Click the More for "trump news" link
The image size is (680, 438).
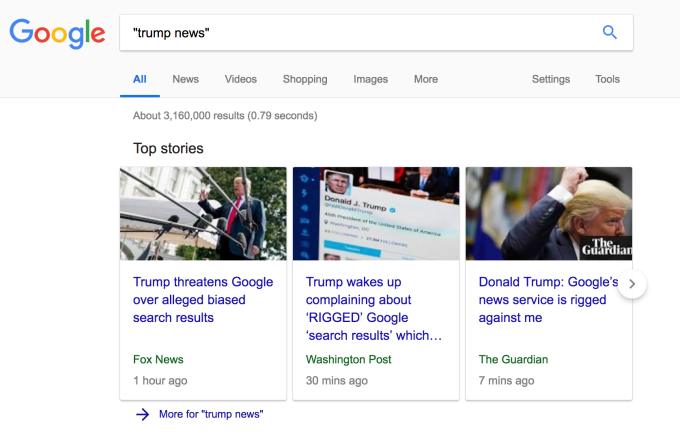coord(210,414)
